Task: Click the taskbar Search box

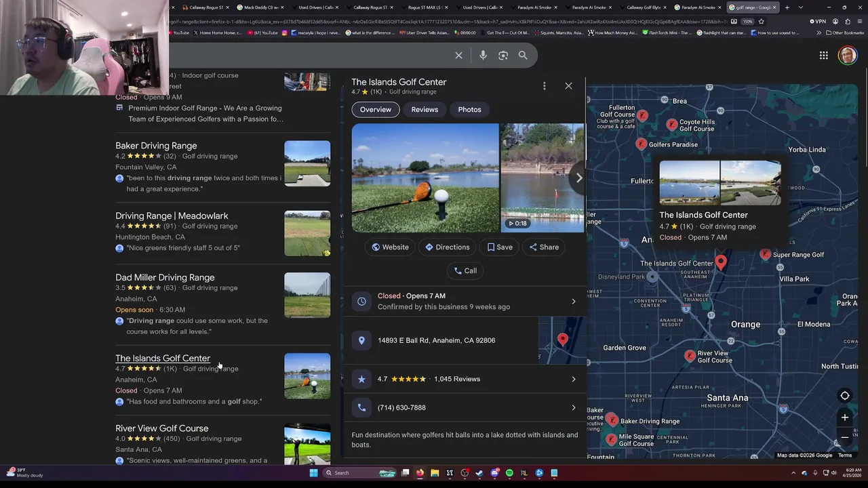Action: (x=359, y=473)
